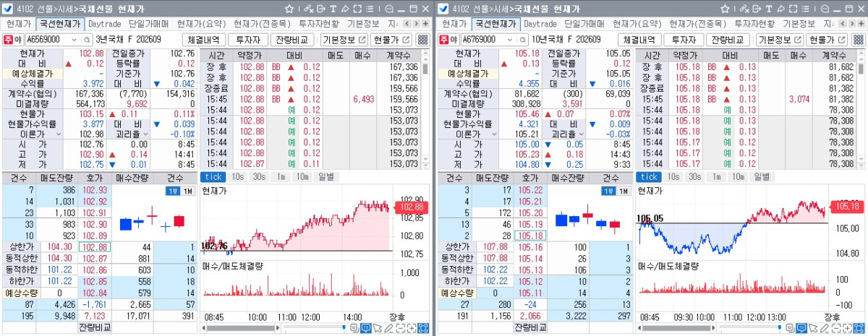Add left window to favorites with star icon
The width and height of the screenshot is (868, 336).
289,9
